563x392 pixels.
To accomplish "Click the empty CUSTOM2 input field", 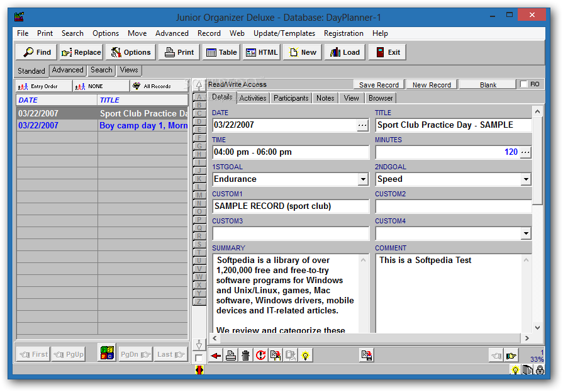I will coord(453,206).
